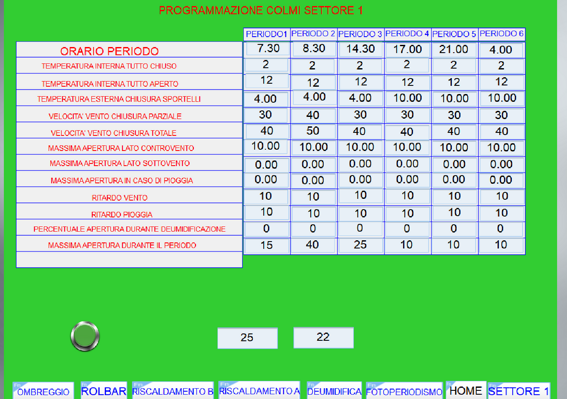
Task: Edit Periodo 2 massima apertura durante il periodo 40
Action: (314, 245)
